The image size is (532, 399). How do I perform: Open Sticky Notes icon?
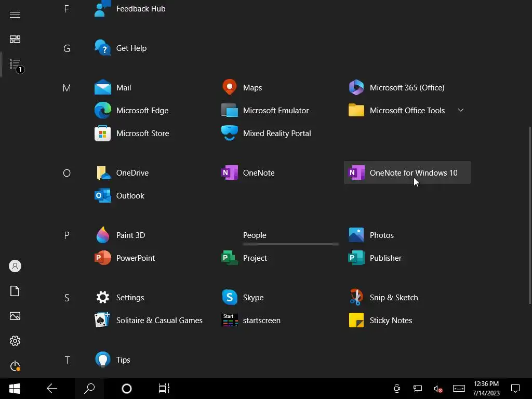356,320
